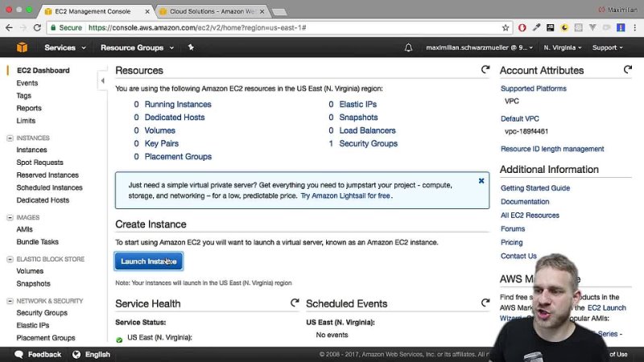Refresh the Service Health section

click(x=295, y=303)
